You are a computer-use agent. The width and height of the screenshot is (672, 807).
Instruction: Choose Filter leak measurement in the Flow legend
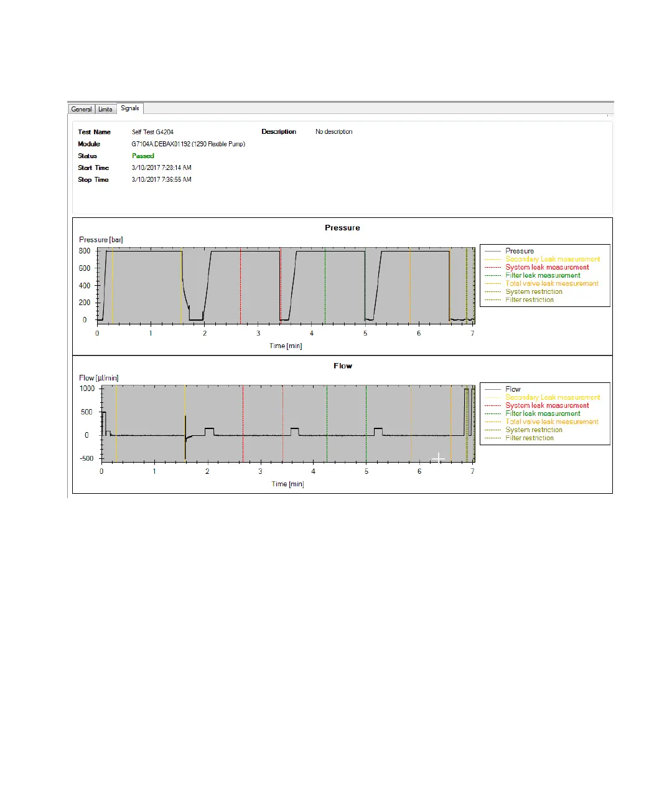tap(542, 413)
